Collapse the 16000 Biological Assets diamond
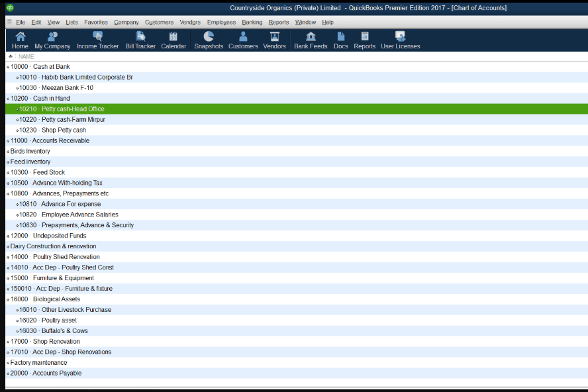The width and height of the screenshot is (588, 392). click(8, 300)
